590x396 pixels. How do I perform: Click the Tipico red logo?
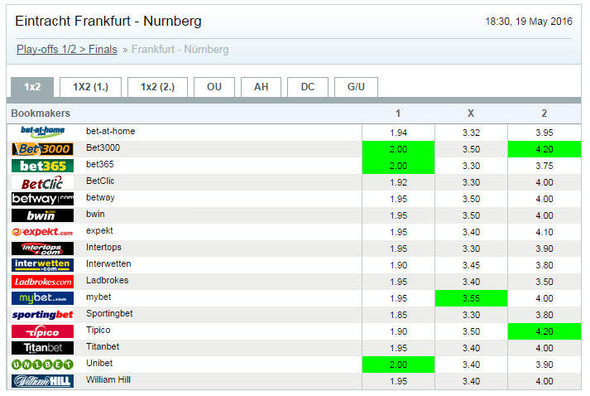tap(43, 332)
